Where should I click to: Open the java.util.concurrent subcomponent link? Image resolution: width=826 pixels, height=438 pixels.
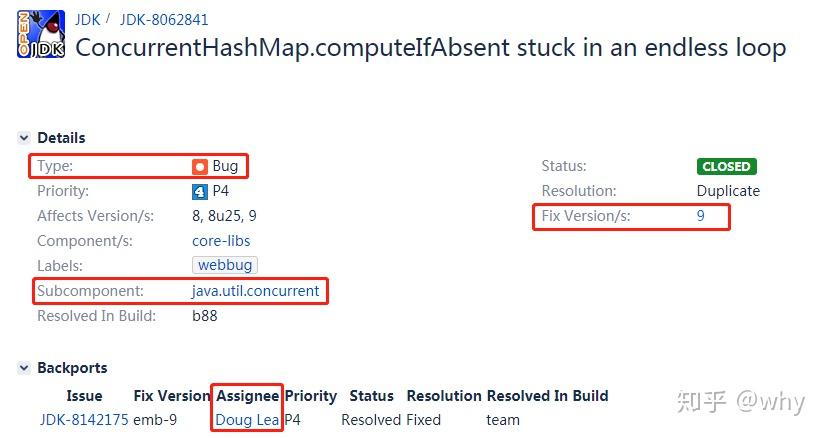point(256,291)
